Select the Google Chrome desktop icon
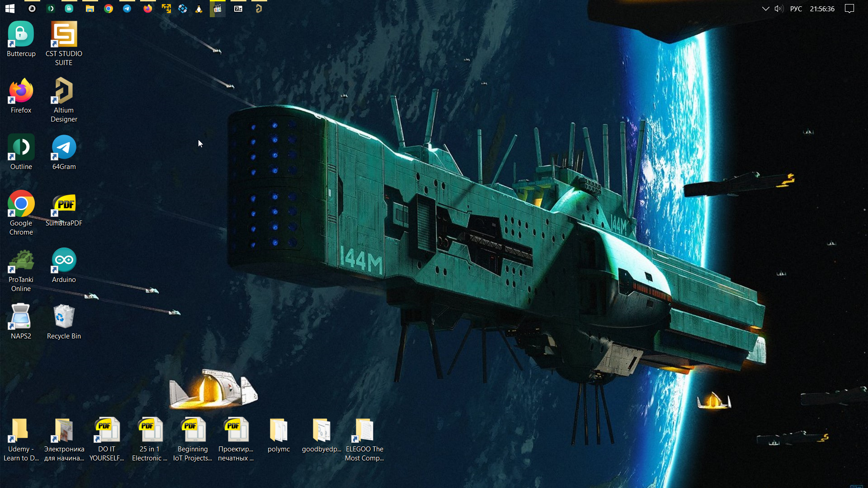868x488 pixels. pyautogui.click(x=21, y=213)
